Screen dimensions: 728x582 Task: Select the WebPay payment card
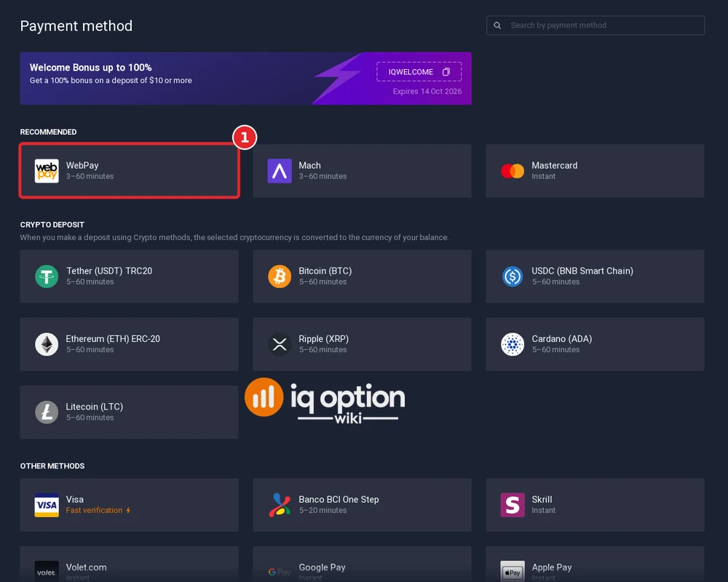tap(129, 171)
